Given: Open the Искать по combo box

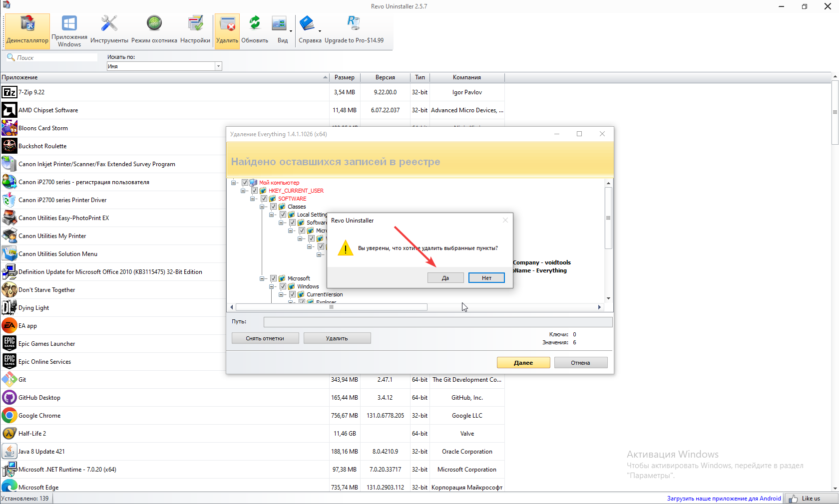Looking at the screenshot, I should pyautogui.click(x=164, y=66).
